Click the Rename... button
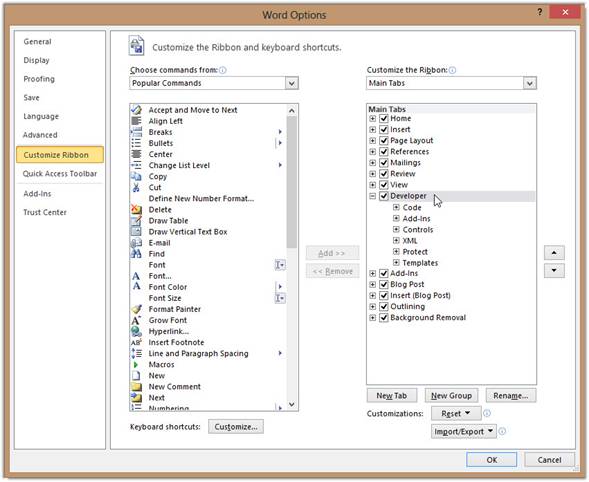 511,396
